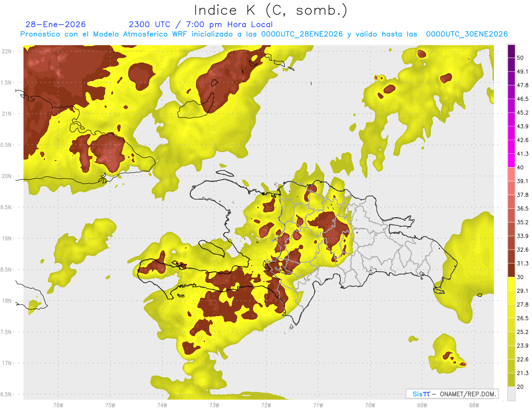Click the "Pronóstico con el Modelo Atmosférico WRF" line
This screenshot has width=532, height=411.
pos(264,34)
